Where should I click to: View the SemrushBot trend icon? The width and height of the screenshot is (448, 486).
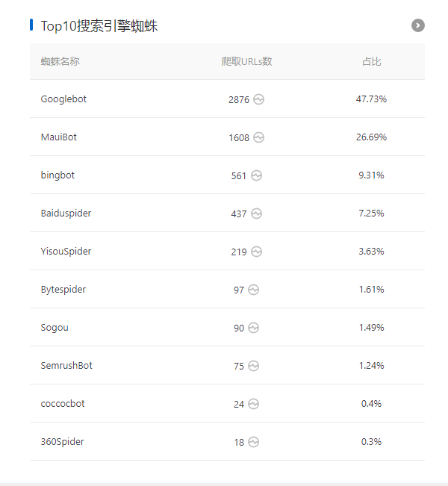tap(253, 366)
